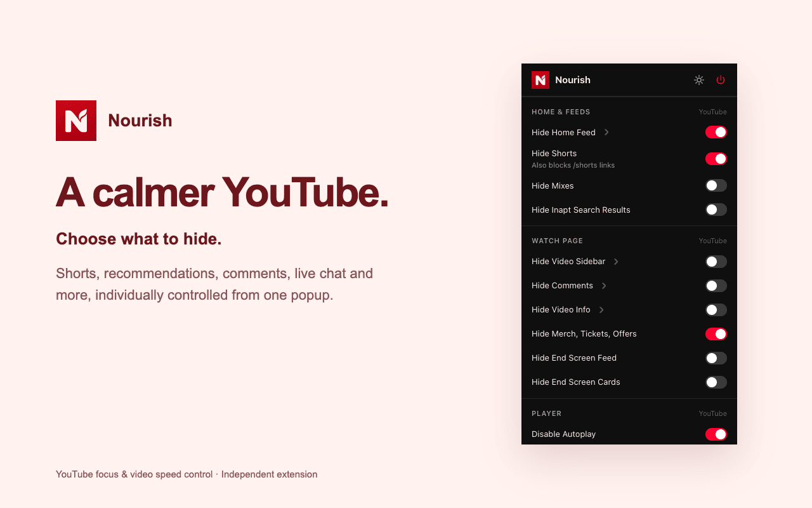Click the WATCH PAGE section heading
The image size is (812, 508).
[x=557, y=241]
